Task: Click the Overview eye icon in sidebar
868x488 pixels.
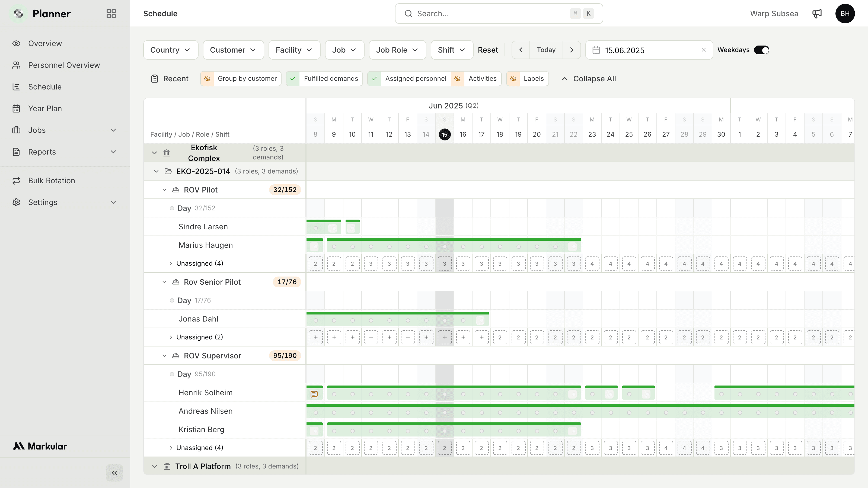Action: pos(16,43)
